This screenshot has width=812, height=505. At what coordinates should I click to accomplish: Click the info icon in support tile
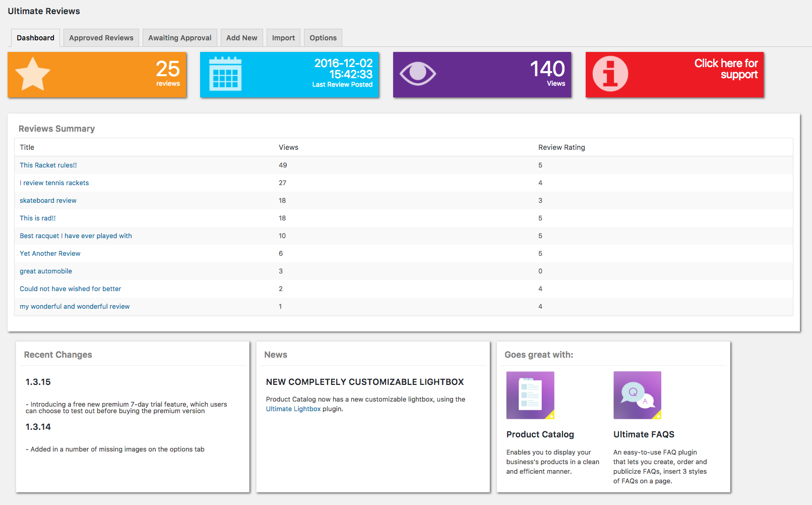point(610,74)
